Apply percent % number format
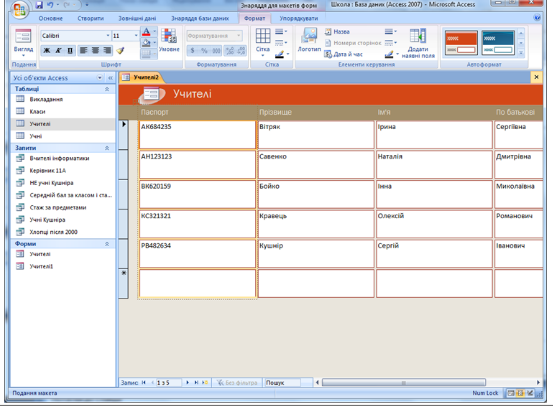553x412 pixels. [x=204, y=50]
